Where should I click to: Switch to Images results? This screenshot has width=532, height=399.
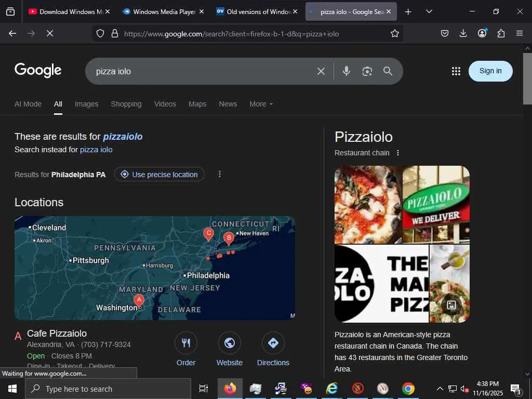[87, 104]
